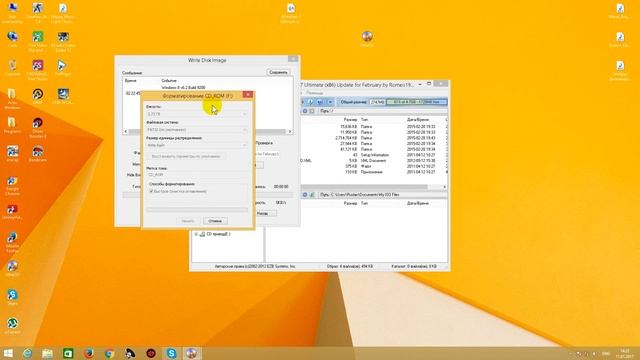Switch to UltraISO taskbar button
The image size is (640, 360).
pos(192,353)
